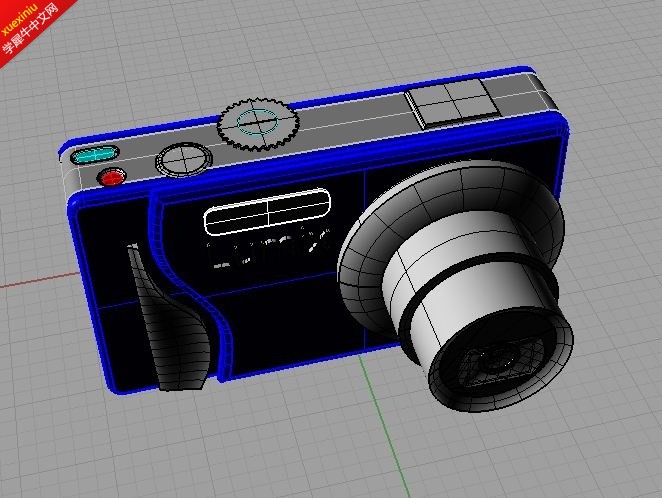Click the red X-axis line on grid
662x498 pixels.
click(40, 280)
